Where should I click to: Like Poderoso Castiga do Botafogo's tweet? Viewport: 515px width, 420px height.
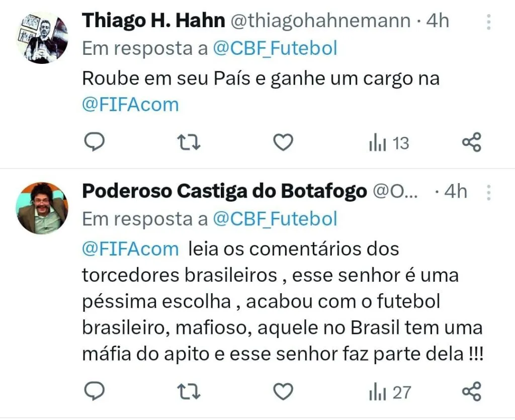[283, 391]
